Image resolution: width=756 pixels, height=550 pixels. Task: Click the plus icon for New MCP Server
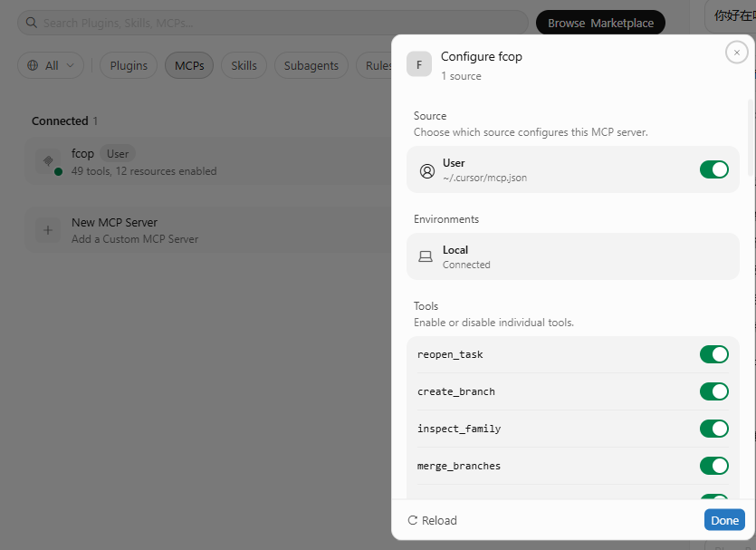48,230
